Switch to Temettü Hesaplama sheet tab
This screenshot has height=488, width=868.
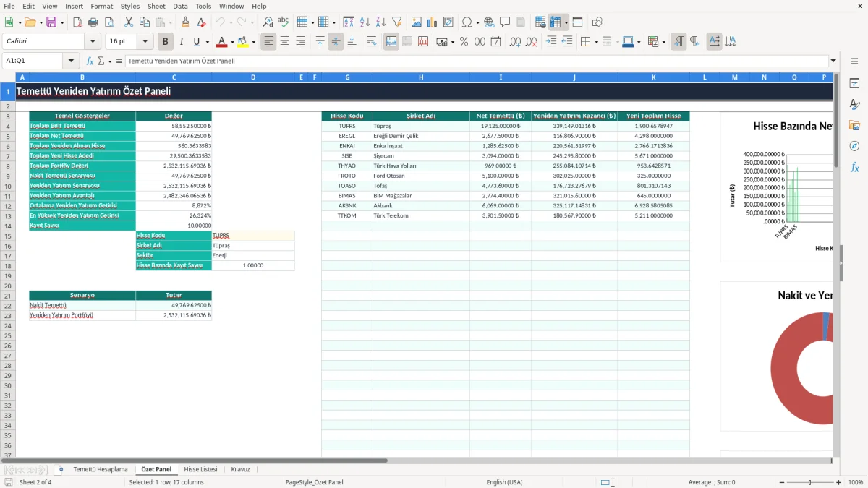tap(100, 469)
